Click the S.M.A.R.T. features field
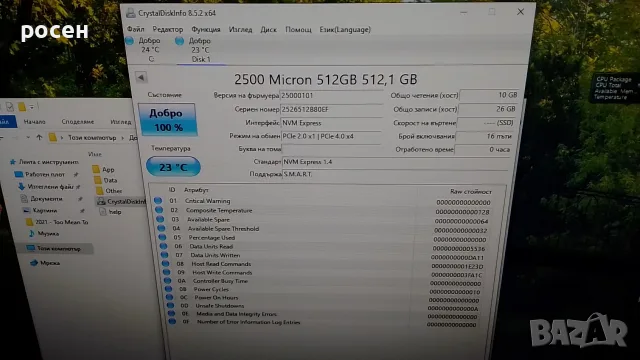 (x=394, y=174)
